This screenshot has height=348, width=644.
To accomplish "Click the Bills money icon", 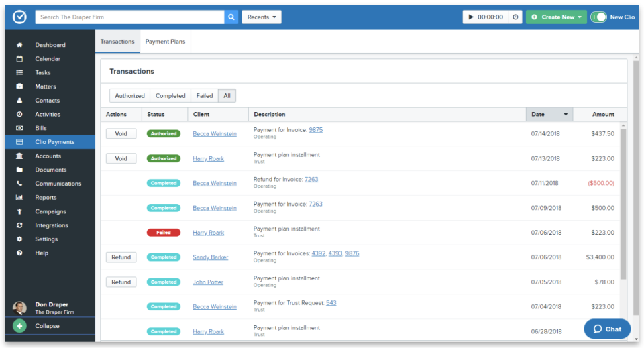I will (19, 128).
